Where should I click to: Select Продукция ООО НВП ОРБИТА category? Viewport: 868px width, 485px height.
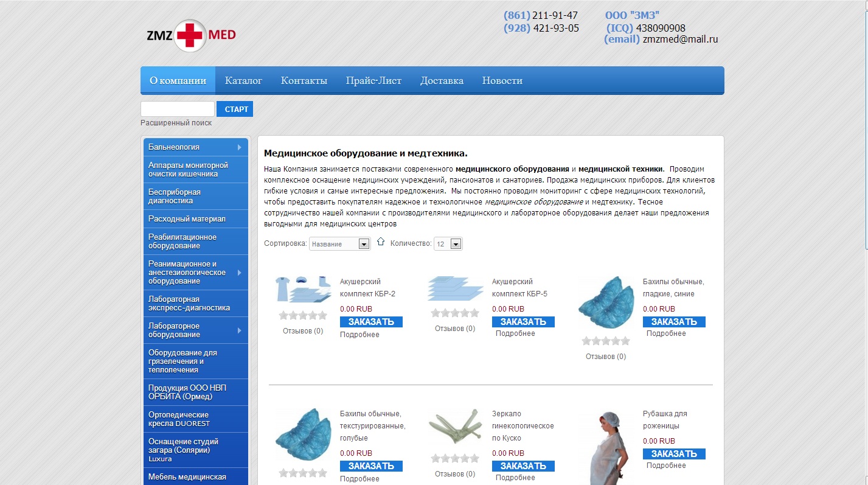[x=196, y=393]
